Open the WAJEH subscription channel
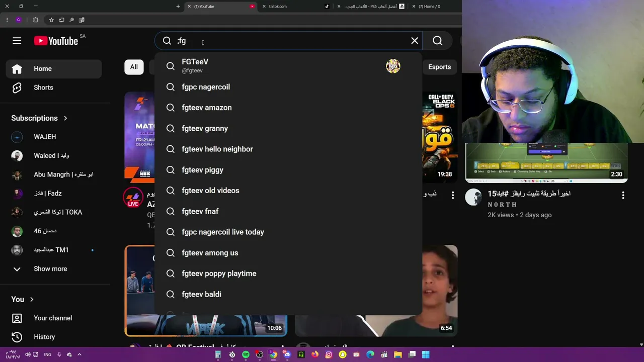Viewport: 644px width, 362px height. pos(54,137)
